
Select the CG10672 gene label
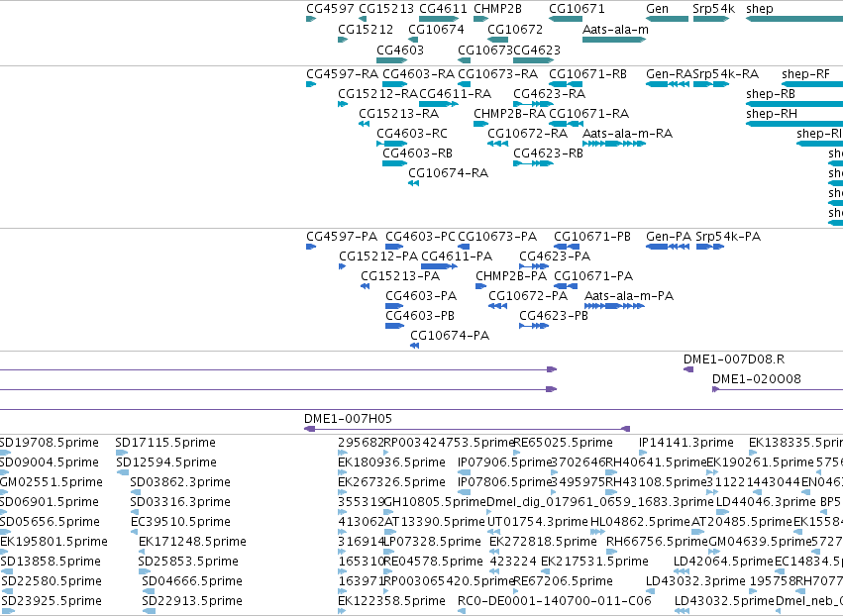[515, 30]
